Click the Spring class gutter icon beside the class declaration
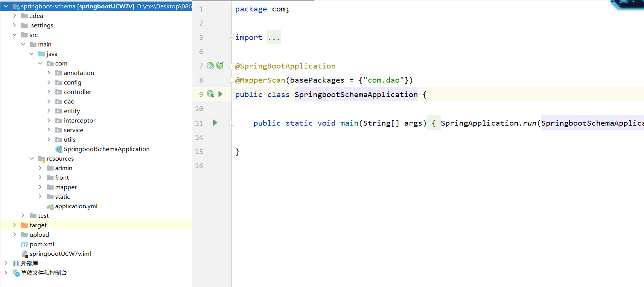 pyautogui.click(x=210, y=94)
